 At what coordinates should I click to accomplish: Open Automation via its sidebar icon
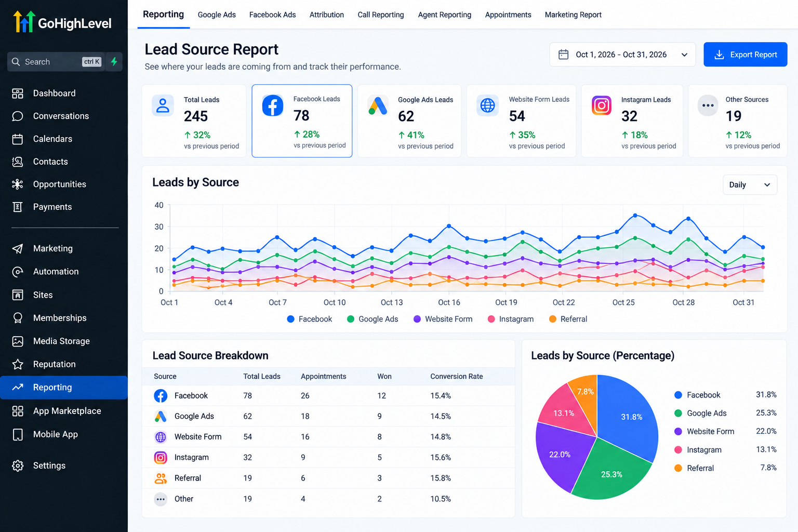(x=18, y=272)
